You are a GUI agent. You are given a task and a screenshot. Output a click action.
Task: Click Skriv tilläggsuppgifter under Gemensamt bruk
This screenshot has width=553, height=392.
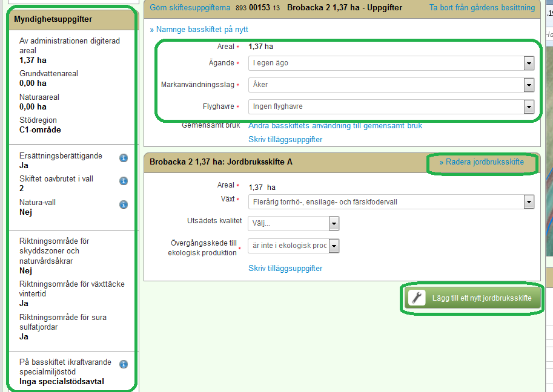pyautogui.click(x=285, y=140)
